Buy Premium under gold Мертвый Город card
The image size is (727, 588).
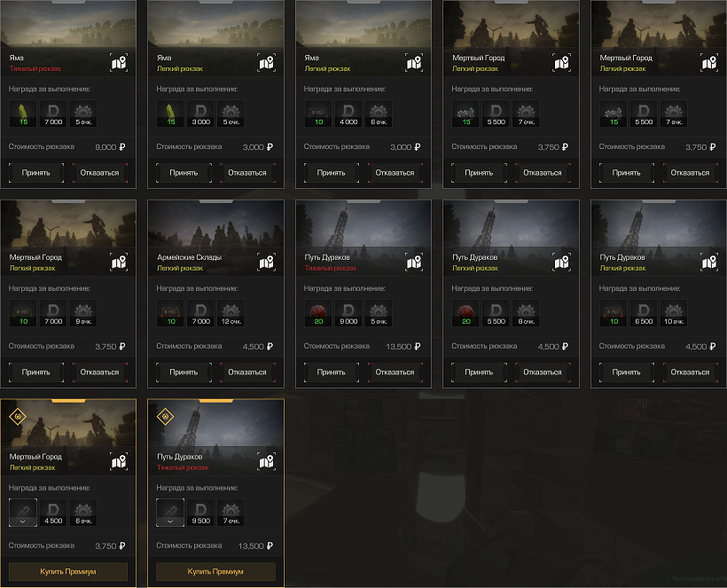point(68,572)
